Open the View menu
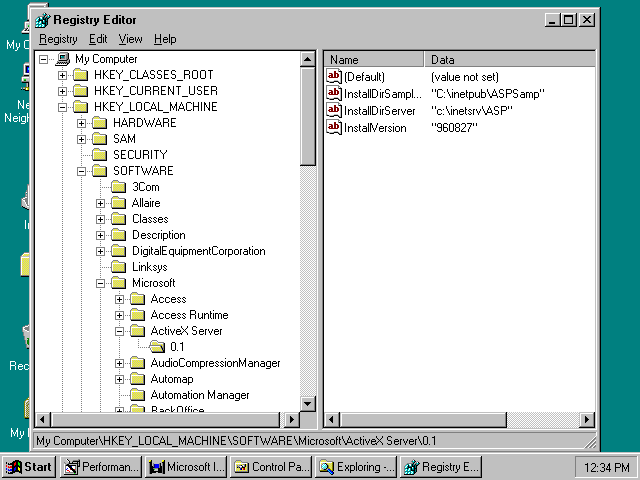640x480 pixels. (x=131, y=39)
